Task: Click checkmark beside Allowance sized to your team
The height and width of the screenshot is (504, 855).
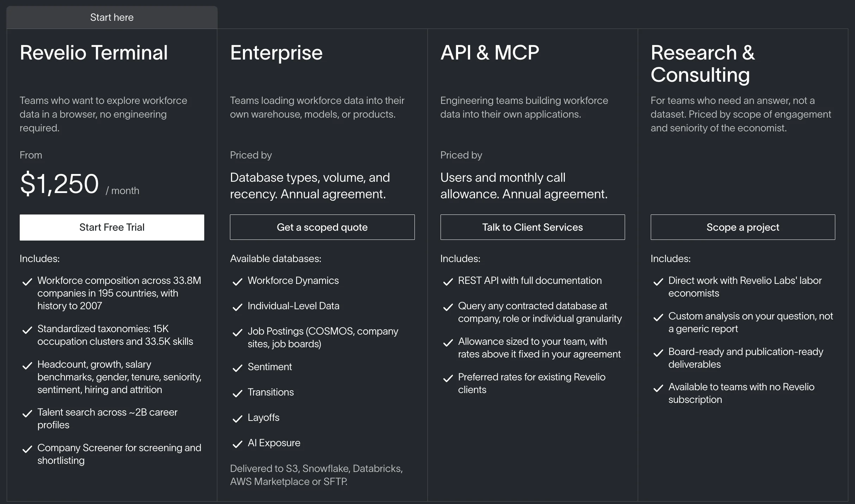Action: [x=448, y=343]
